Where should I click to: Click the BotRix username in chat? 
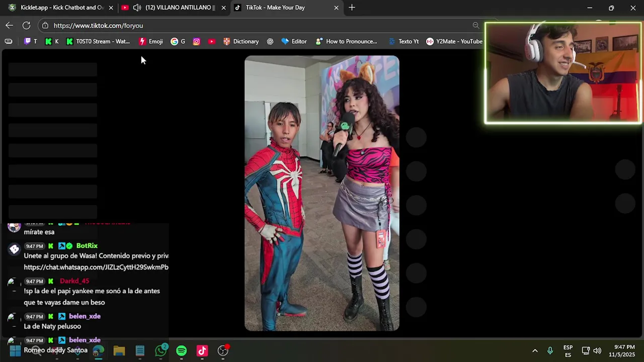(87, 246)
